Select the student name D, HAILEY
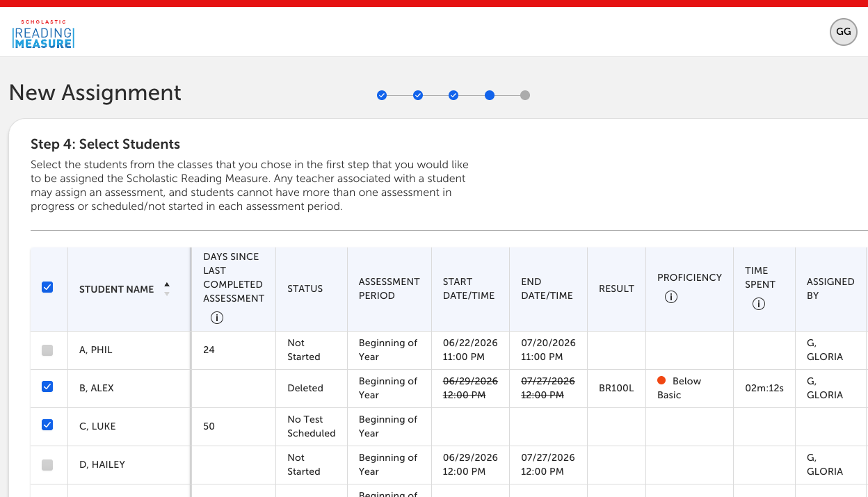 (x=102, y=464)
